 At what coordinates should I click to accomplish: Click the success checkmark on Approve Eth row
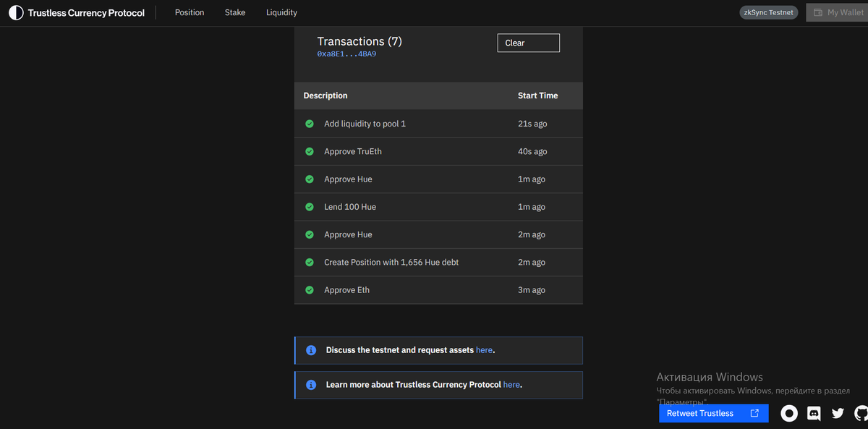tap(309, 289)
